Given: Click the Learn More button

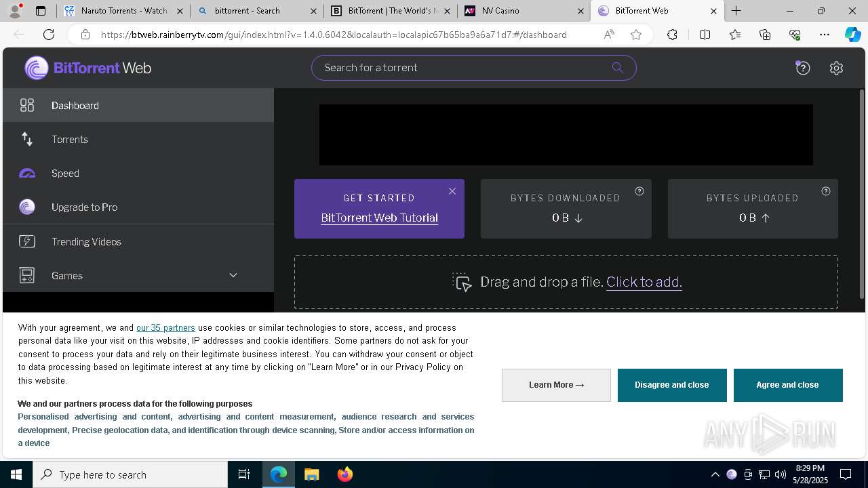Looking at the screenshot, I should pyautogui.click(x=556, y=385).
